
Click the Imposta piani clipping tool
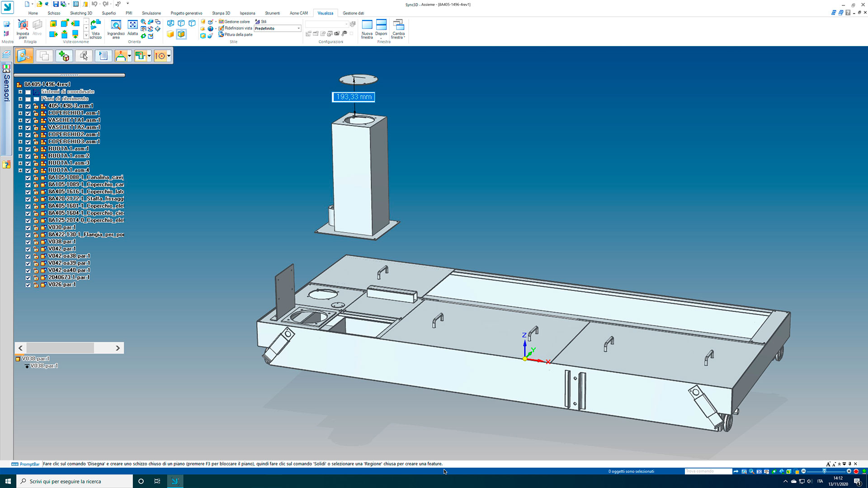[23, 29]
